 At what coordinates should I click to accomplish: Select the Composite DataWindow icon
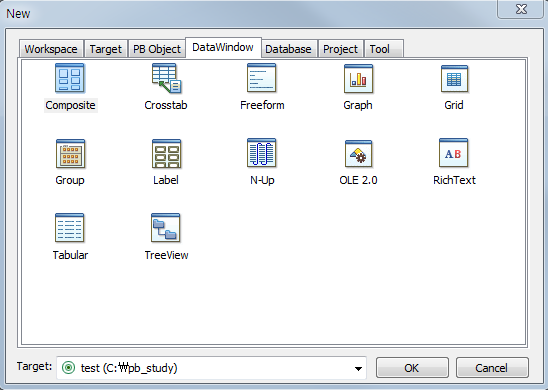click(x=70, y=78)
